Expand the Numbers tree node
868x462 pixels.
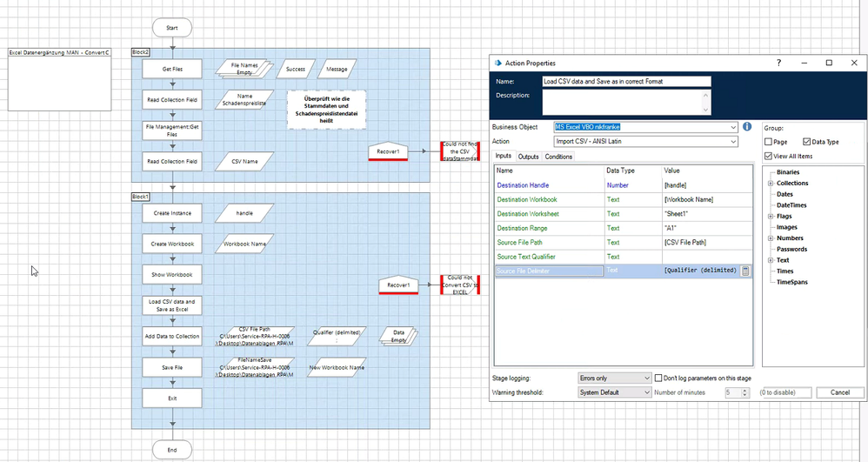click(x=770, y=238)
